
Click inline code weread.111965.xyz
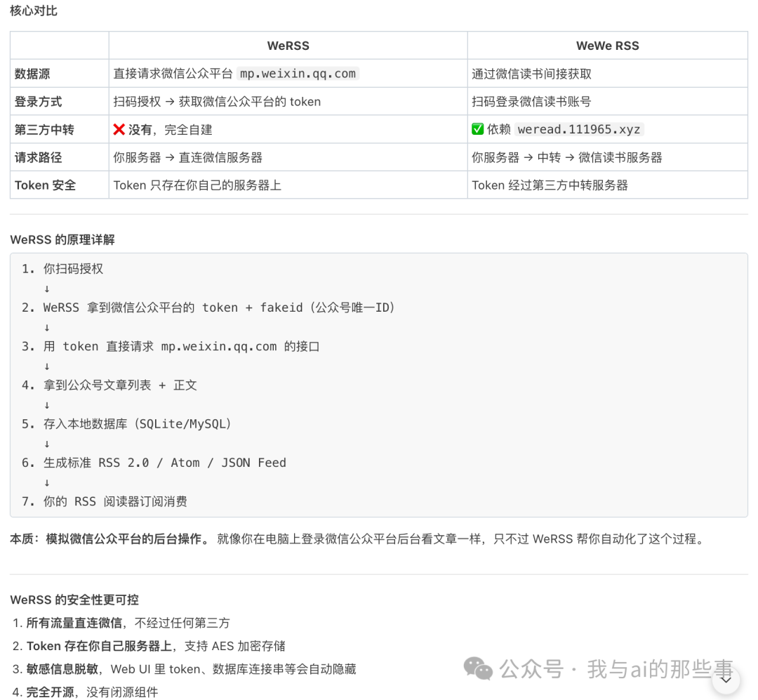tap(579, 129)
